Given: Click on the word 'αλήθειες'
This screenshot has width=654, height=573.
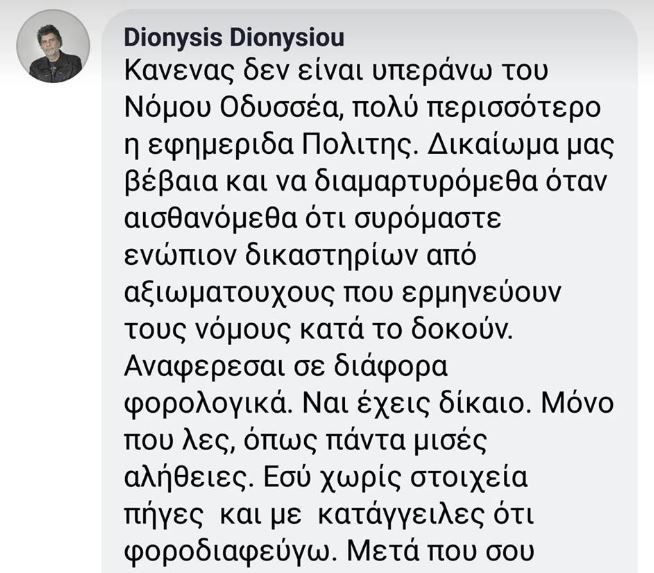Looking at the screenshot, I should [x=189, y=477].
